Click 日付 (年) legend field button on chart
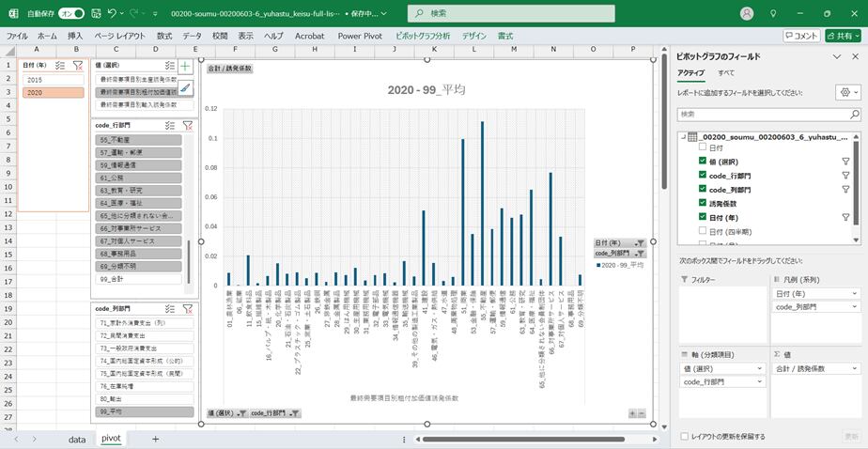Image resolution: width=868 pixels, height=449 pixels. (620, 242)
